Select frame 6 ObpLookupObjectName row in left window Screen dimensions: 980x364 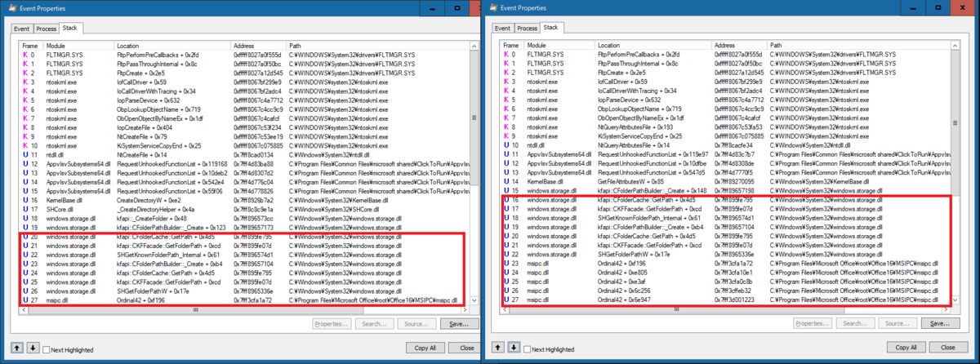[x=246, y=109]
